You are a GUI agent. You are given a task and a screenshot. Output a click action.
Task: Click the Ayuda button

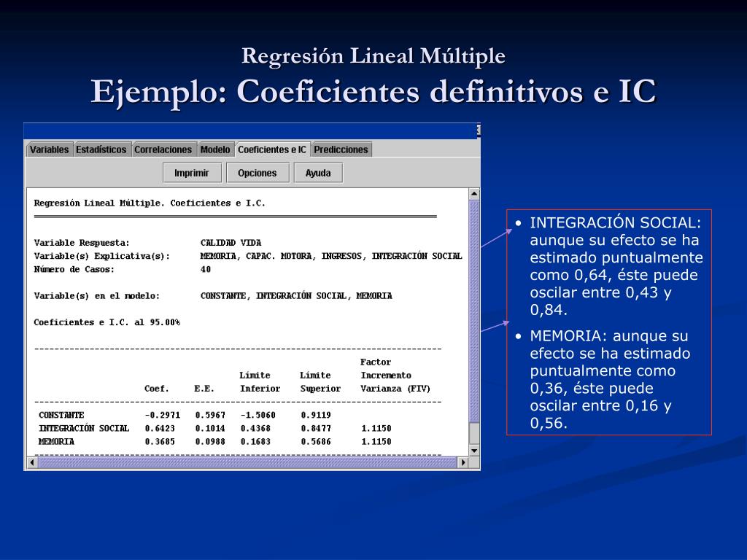pos(318,173)
